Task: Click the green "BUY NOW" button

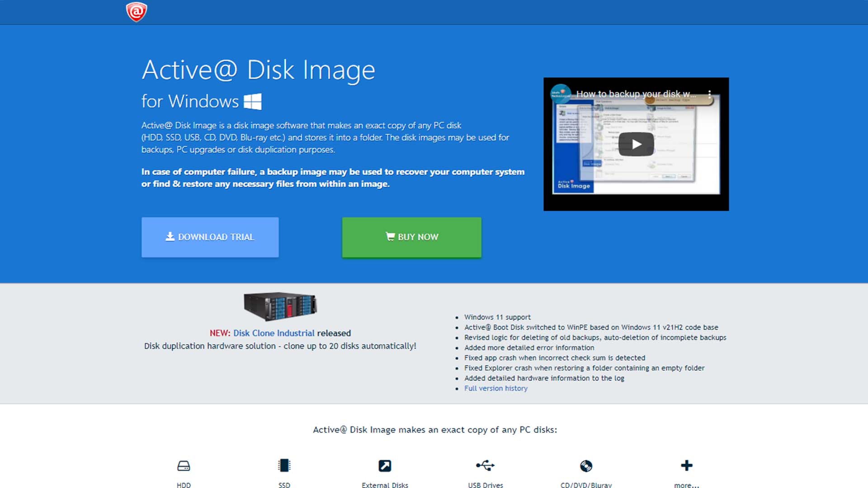Action: 411,237
